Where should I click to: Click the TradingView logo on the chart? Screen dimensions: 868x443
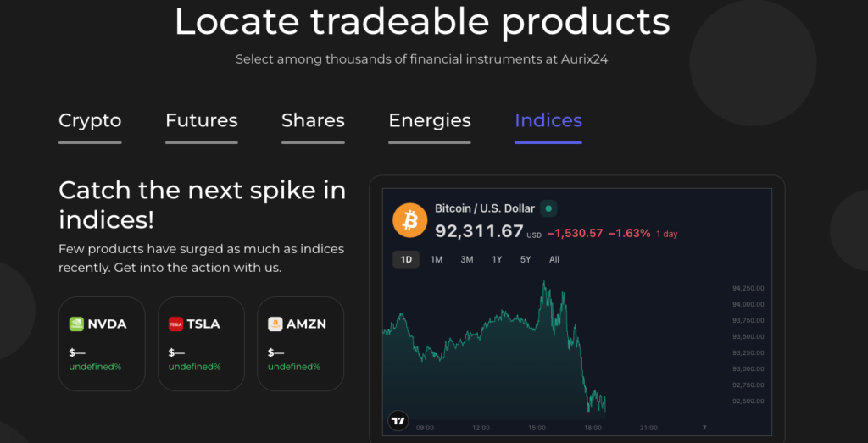[398, 420]
